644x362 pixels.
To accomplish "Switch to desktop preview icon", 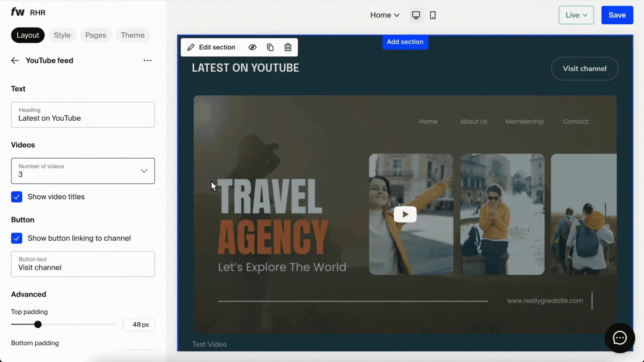I will tap(416, 15).
